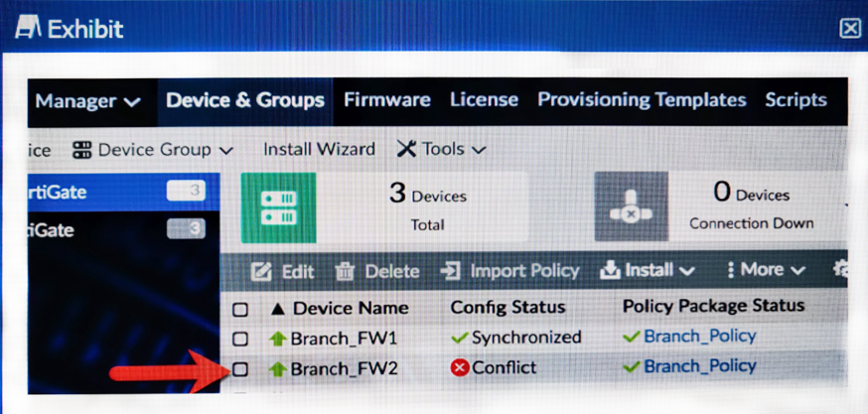Click the red Conflict error icon

[460, 367]
